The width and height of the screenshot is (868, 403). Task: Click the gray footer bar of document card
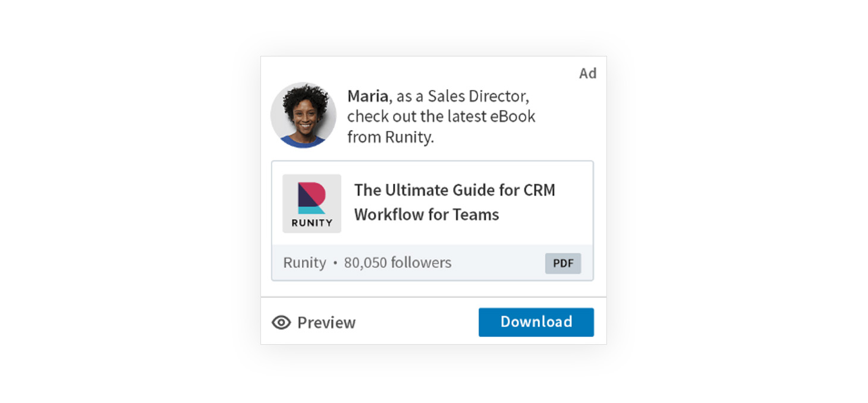[x=432, y=263]
